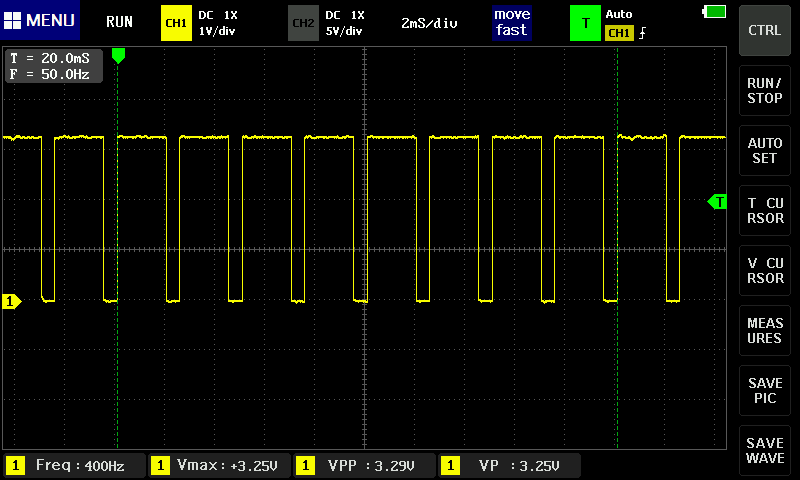The height and width of the screenshot is (480, 800).
Task: Check the battery level icon
Action: point(714,12)
